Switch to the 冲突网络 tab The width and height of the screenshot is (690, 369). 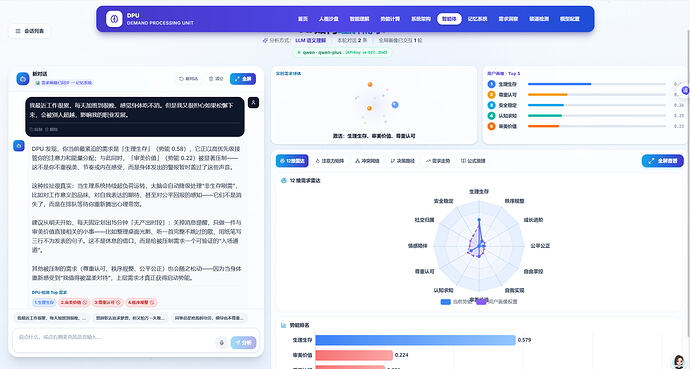point(367,161)
